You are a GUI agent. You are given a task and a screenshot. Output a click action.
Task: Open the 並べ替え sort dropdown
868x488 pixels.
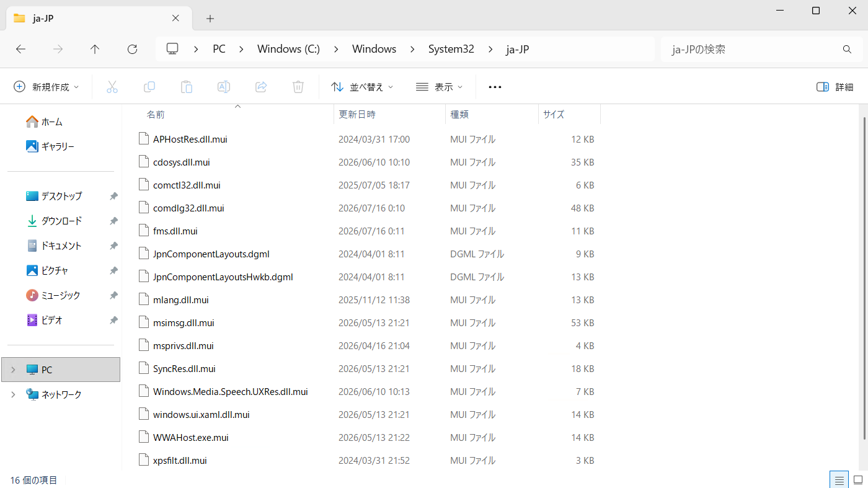pos(362,87)
